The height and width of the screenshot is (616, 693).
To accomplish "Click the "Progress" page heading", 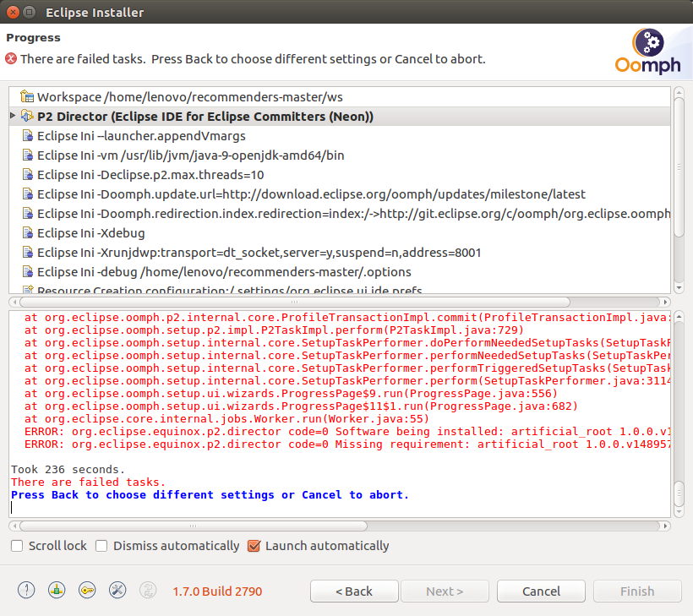I will point(33,37).
